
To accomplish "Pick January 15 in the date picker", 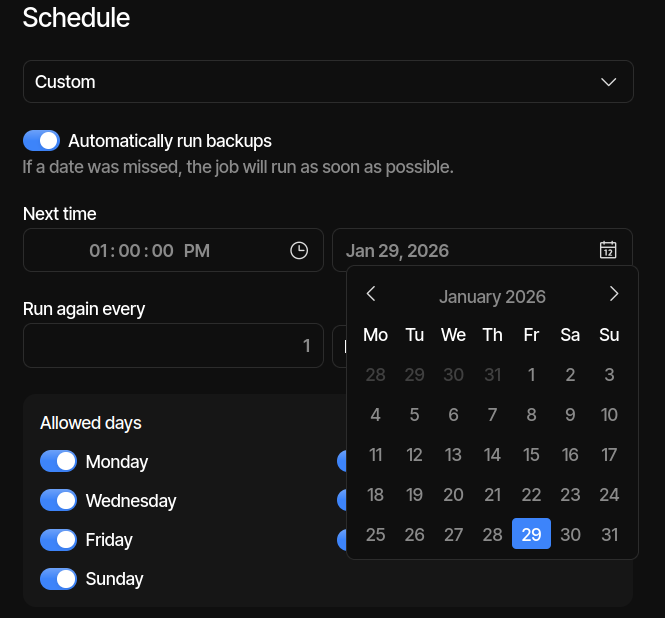I will click(x=531, y=455).
